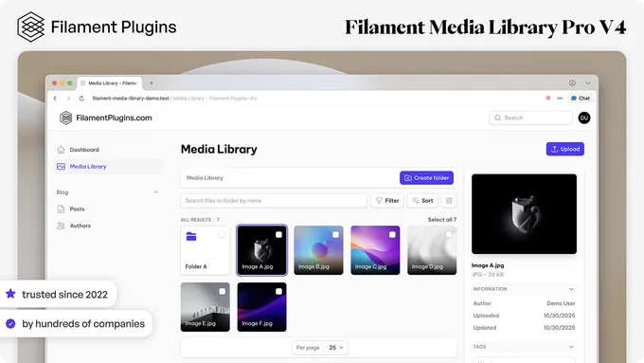
Task: Tick the Image D.jpg checkbox
Action: tap(449, 235)
